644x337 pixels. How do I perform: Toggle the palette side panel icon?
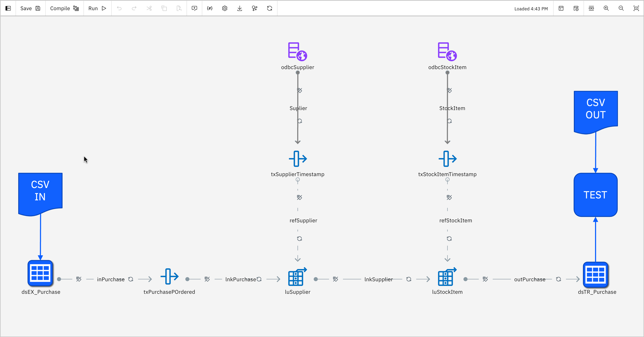(x=8, y=8)
